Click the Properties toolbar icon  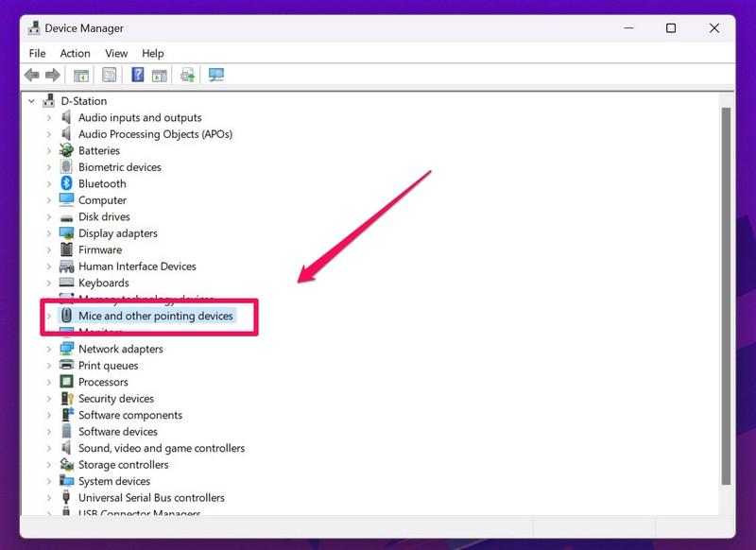[x=110, y=76]
